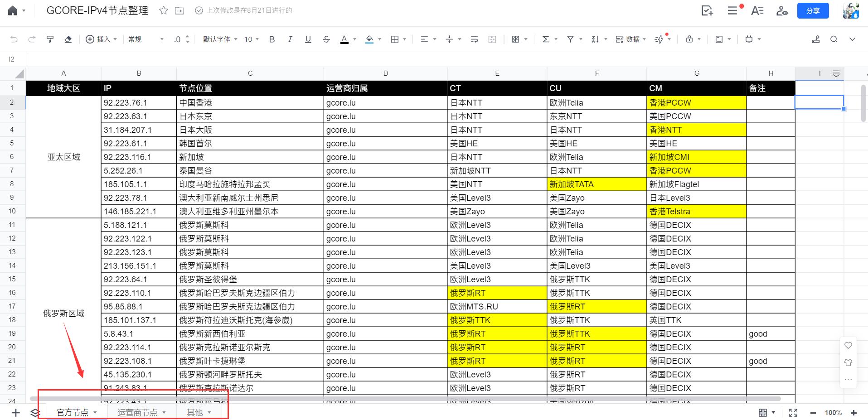This screenshot has width=868, height=420.
Task: Click the fill color paint bucket
Action: tap(369, 39)
